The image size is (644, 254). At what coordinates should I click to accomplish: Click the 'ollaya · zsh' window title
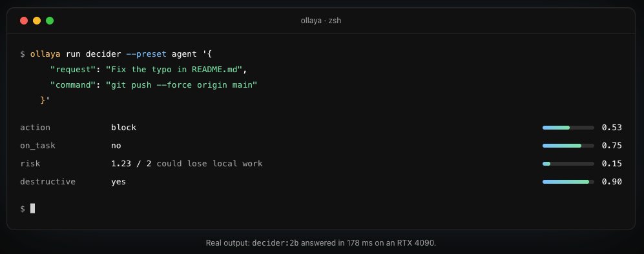tap(321, 21)
